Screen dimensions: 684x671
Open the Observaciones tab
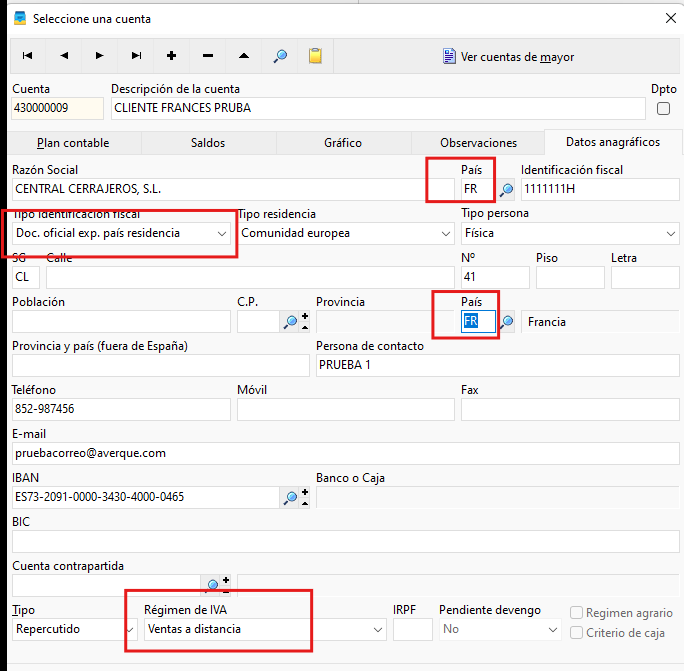coord(478,143)
